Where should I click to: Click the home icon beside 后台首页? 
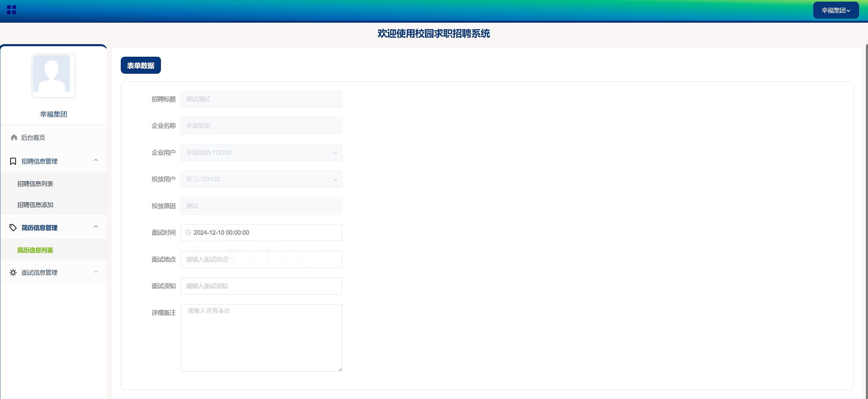[x=14, y=137]
